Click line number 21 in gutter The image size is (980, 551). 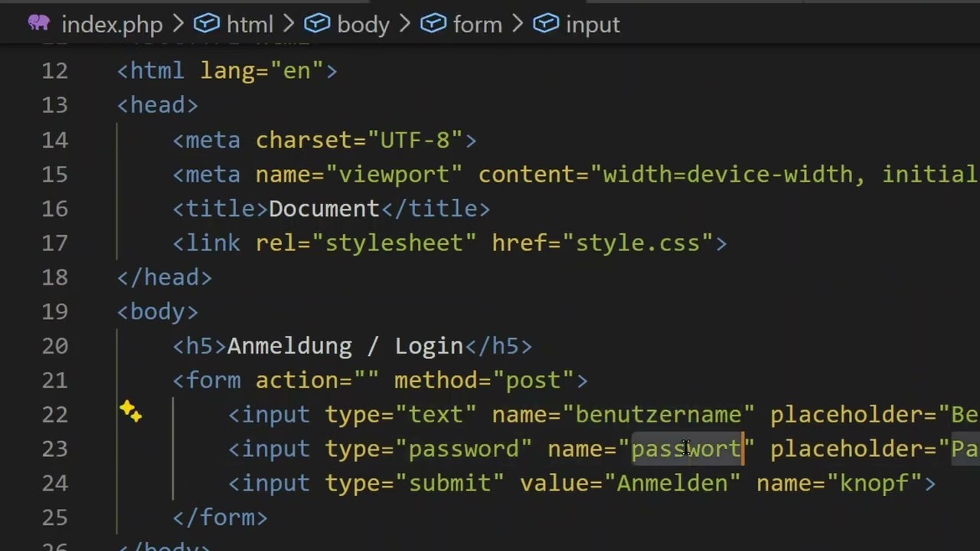tap(54, 380)
